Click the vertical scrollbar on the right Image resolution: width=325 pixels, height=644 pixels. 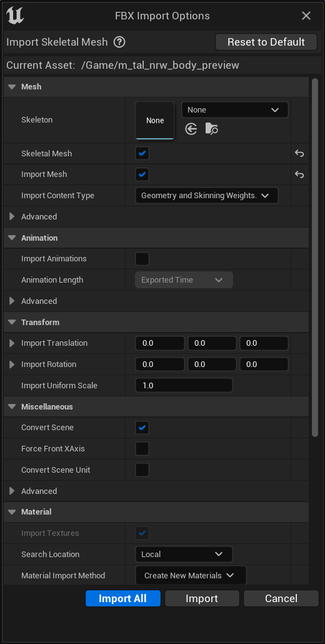[x=315, y=258]
